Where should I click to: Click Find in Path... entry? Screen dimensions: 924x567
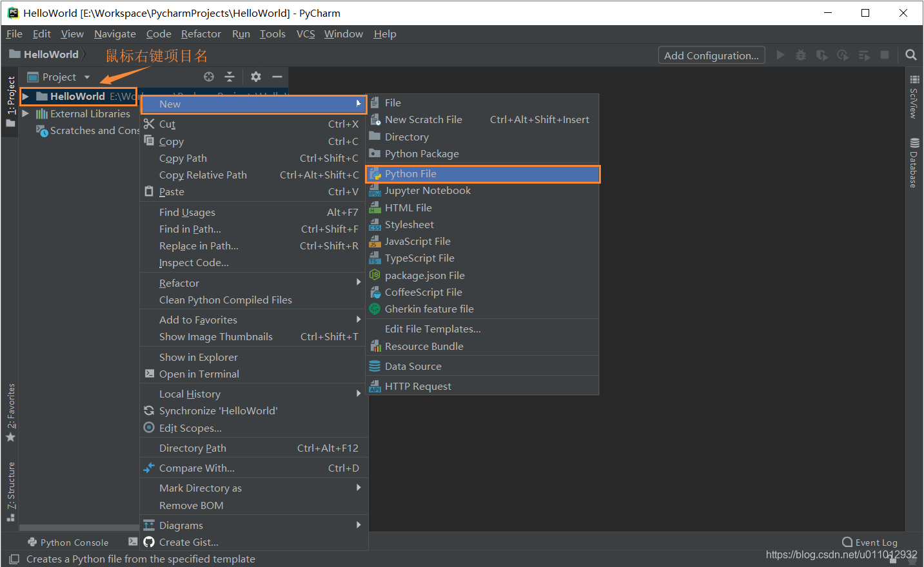point(253,229)
